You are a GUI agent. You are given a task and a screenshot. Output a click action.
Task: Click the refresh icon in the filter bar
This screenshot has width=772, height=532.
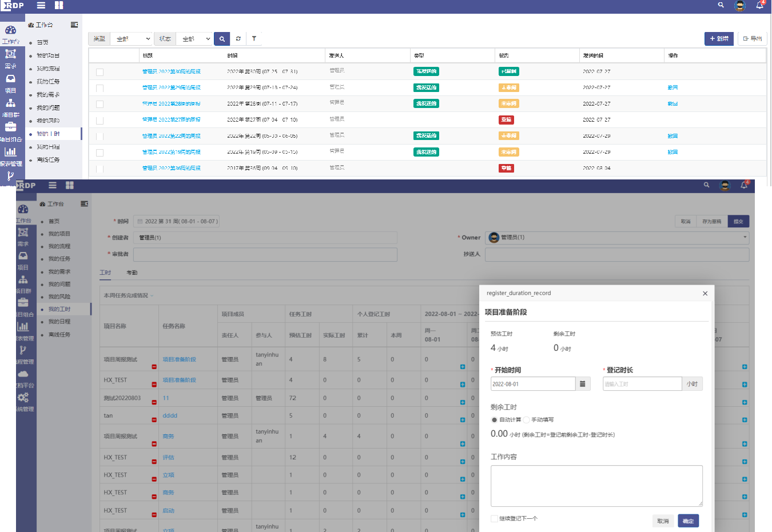(238, 39)
